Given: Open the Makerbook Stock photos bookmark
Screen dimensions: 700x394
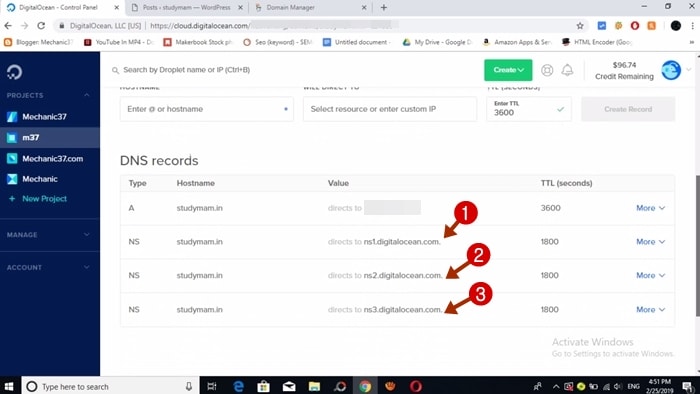Looking at the screenshot, I should tap(199, 42).
